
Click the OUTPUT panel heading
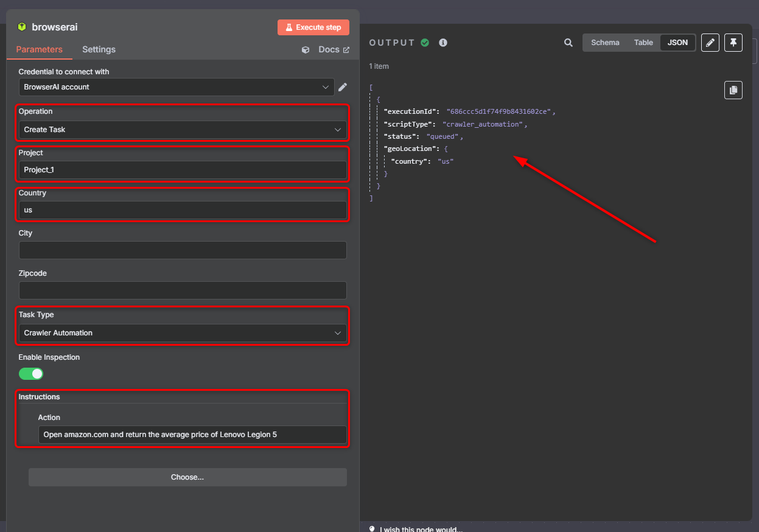[x=392, y=43]
